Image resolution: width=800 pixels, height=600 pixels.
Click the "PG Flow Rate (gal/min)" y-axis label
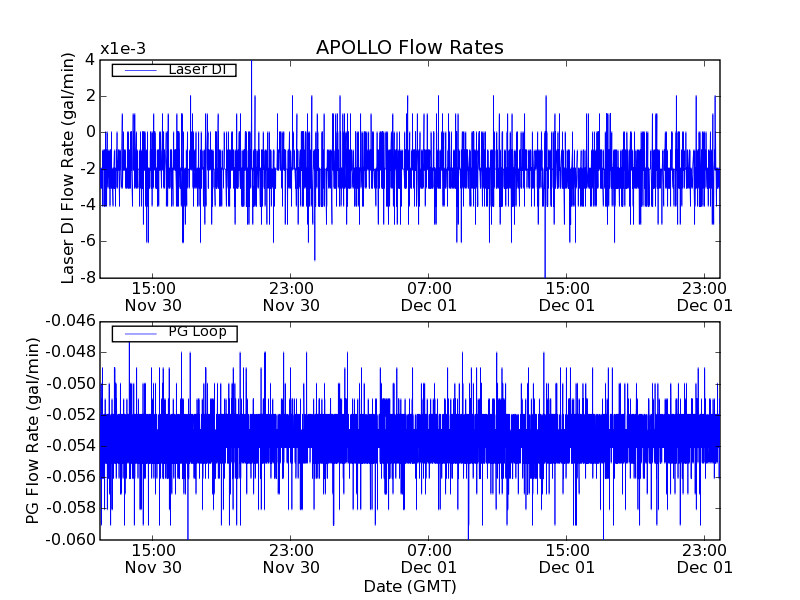pos(33,430)
